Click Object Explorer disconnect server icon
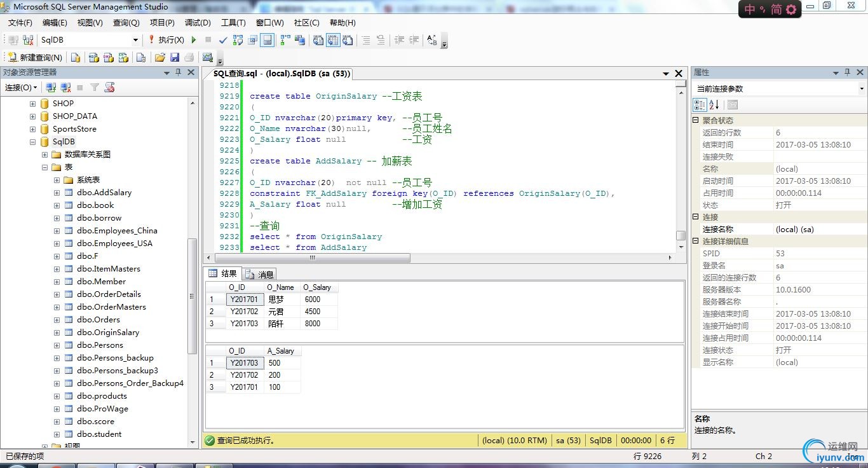Screen dimensions: 868x468 click(65, 88)
